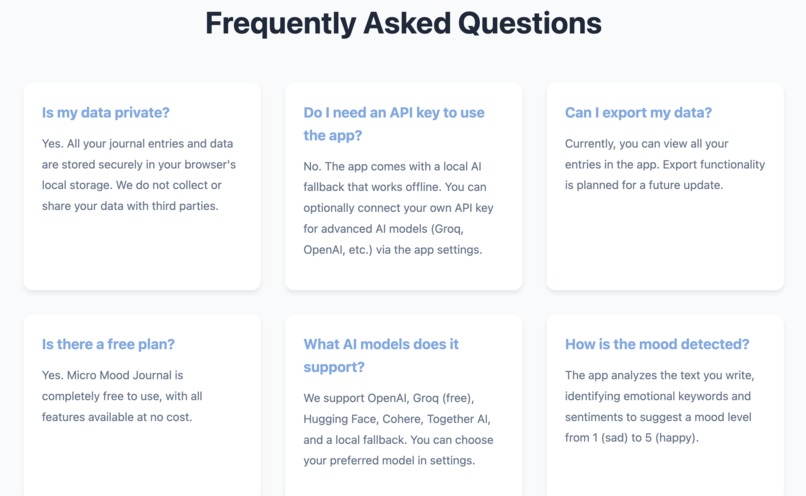
Task: Click the blank space in the free plan card
Action: [142, 460]
